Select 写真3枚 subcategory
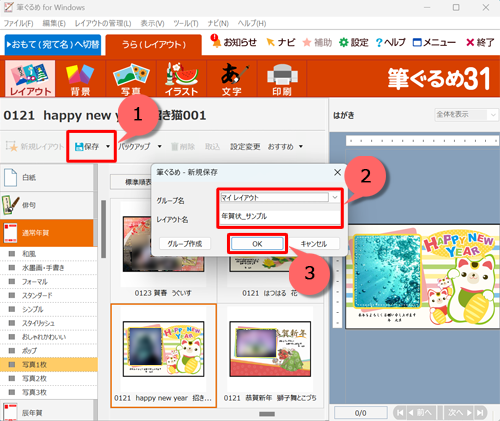 coord(49,392)
